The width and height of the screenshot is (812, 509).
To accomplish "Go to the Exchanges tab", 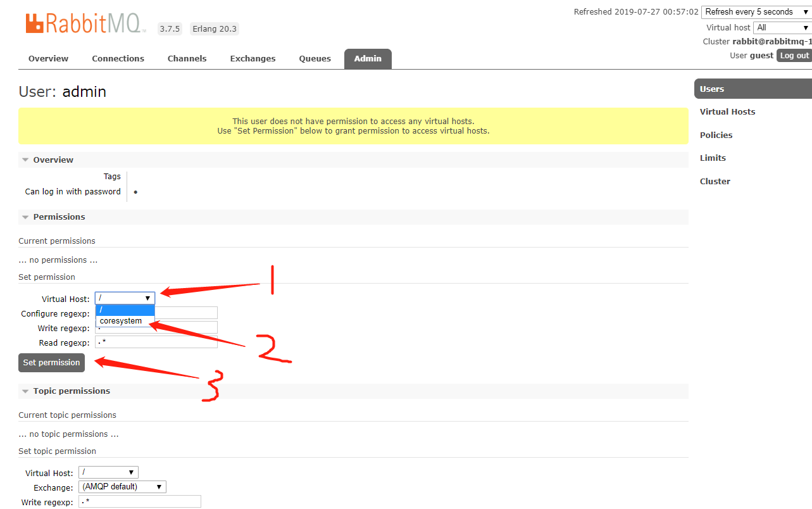I will pos(253,58).
